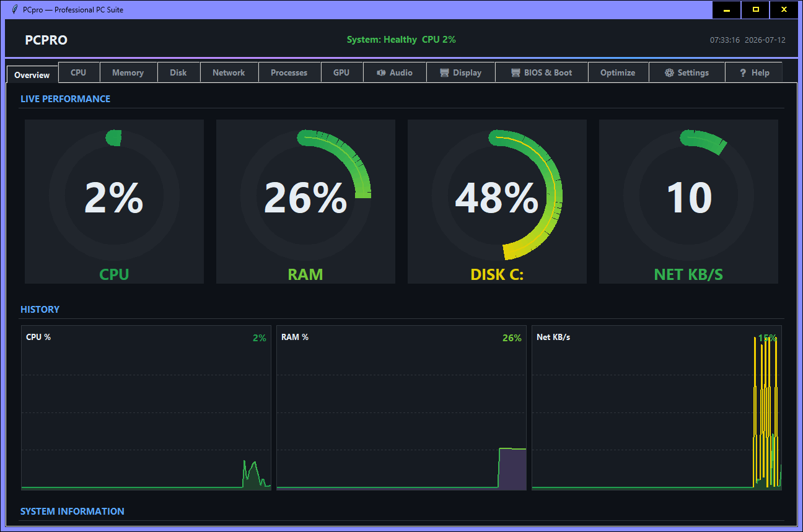Screen dimensions: 803x532
Task: Select the Disk tab
Action: 178,72
